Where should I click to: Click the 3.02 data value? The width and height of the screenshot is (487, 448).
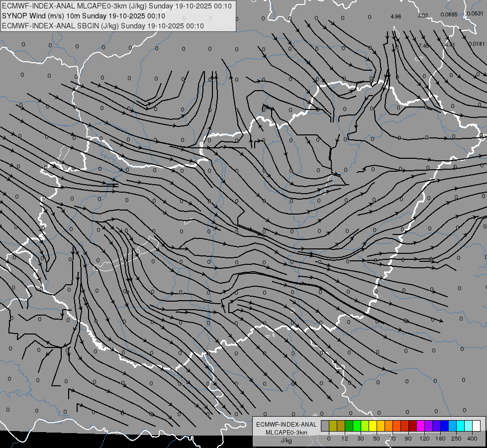point(423,15)
